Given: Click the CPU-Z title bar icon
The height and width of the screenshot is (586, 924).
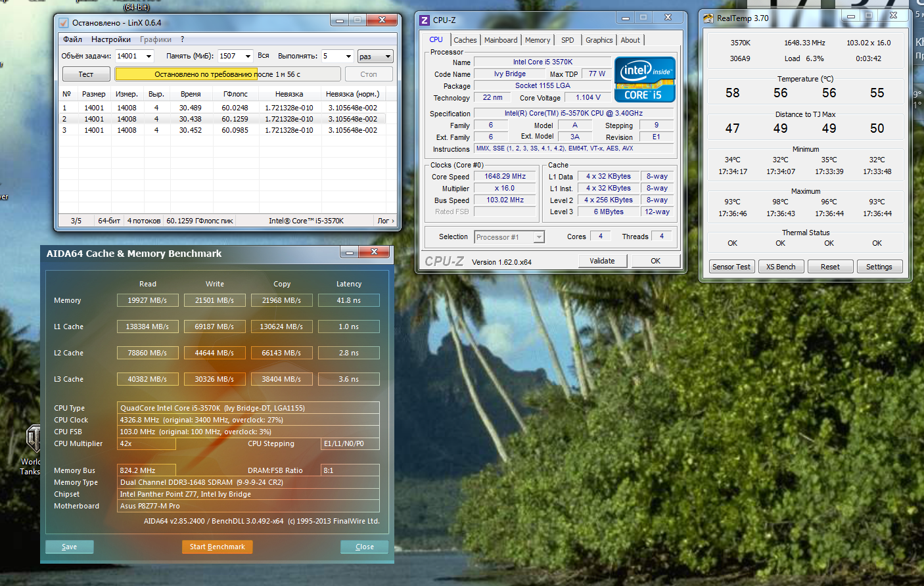Looking at the screenshot, I should click(425, 20).
